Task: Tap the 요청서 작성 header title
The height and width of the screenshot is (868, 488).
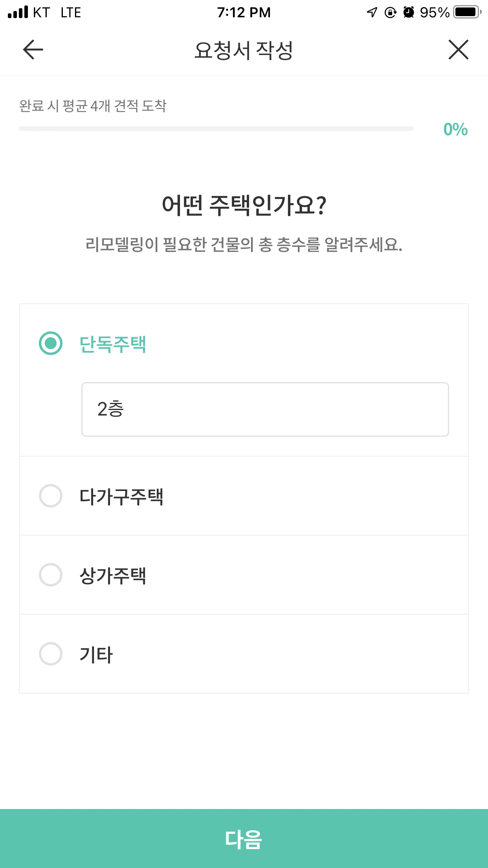Action: point(244,50)
